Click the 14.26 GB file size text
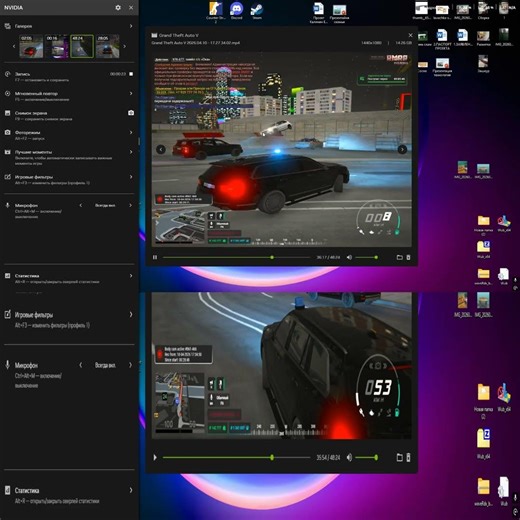This screenshot has width=520, height=520. click(x=403, y=43)
